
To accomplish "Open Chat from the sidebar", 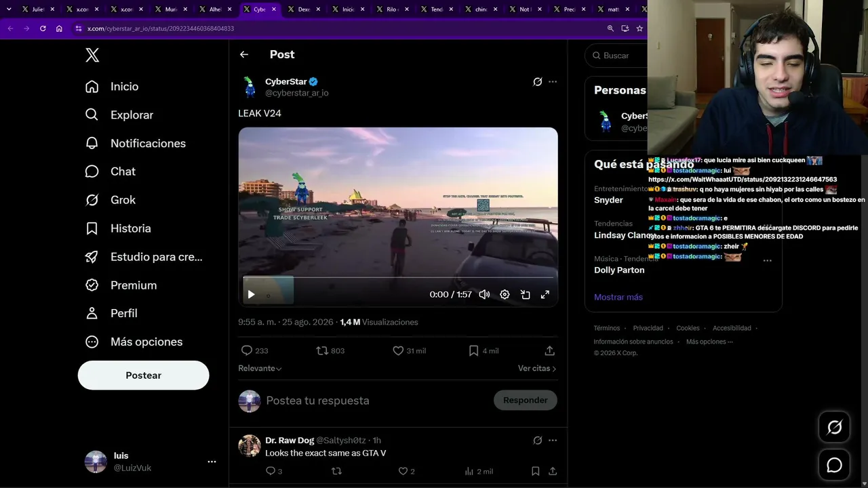I will pyautogui.click(x=111, y=171).
